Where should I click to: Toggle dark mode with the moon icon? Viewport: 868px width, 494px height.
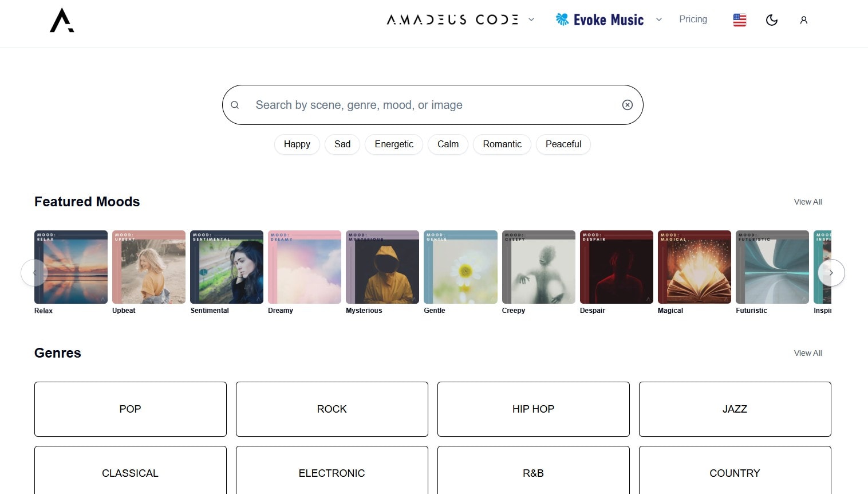(771, 19)
